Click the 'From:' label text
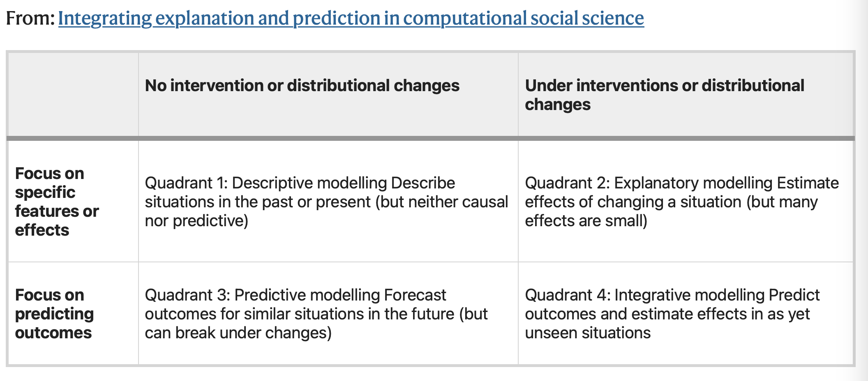The width and height of the screenshot is (868, 381). pyautogui.click(x=30, y=18)
